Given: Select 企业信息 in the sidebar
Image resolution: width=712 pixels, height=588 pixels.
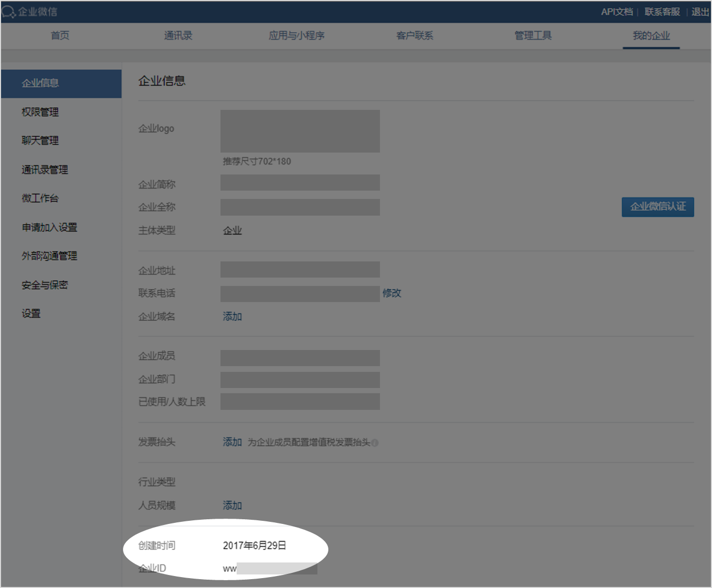Looking at the screenshot, I should pyautogui.click(x=61, y=83).
